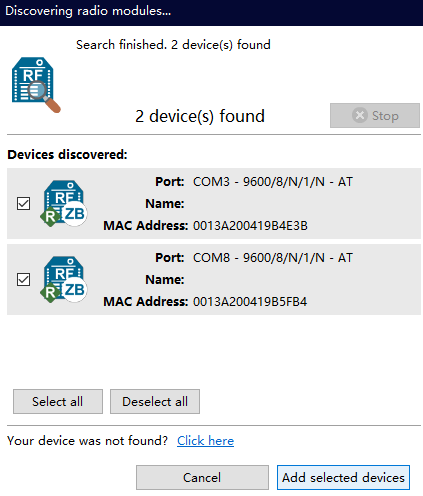Uncheck the COM8 device checkbox
The height and width of the screenshot is (496, 423).
point(23,279)
